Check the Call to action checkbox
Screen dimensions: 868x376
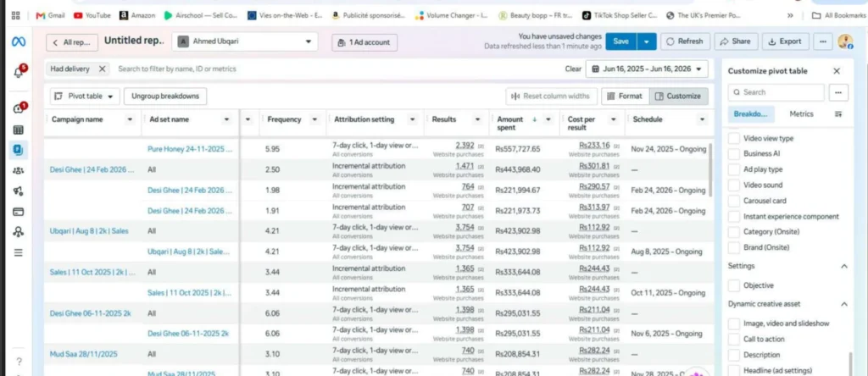pyautogui.click(x=733, y=339)
